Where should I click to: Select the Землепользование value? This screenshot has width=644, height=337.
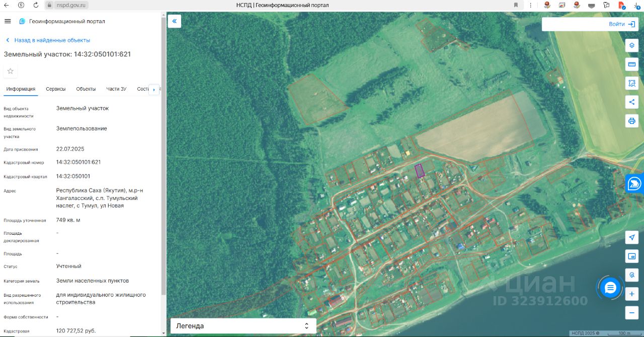82,128
